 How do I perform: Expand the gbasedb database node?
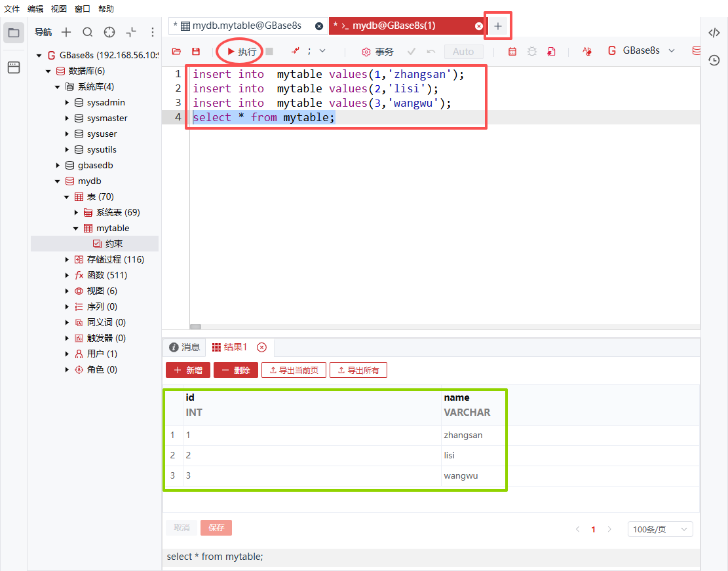[x=57, y=165]
